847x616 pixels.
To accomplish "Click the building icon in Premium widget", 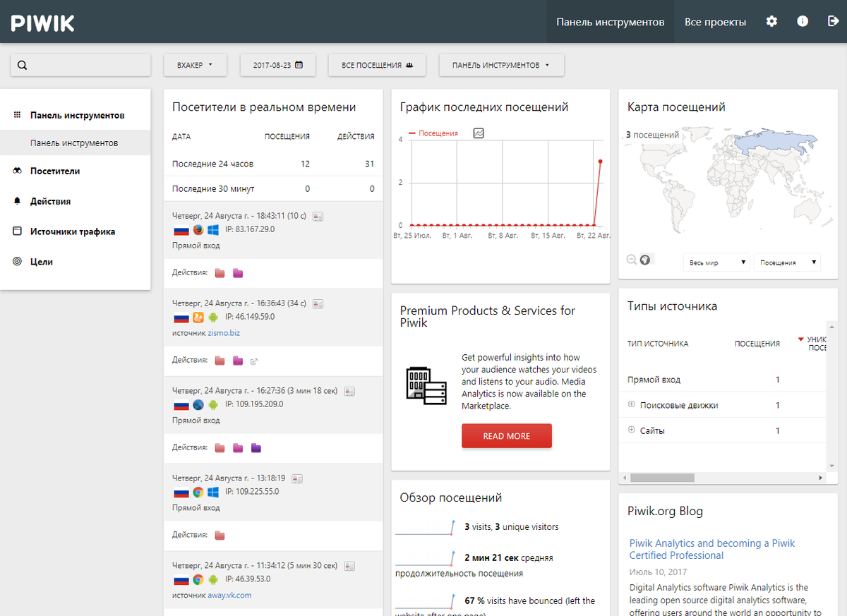I will point(426,385).
